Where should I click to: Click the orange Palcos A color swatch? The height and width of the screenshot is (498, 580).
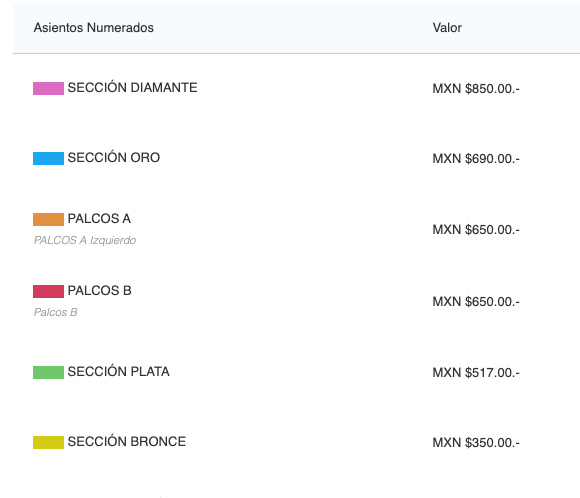click(x=48, y=219)
